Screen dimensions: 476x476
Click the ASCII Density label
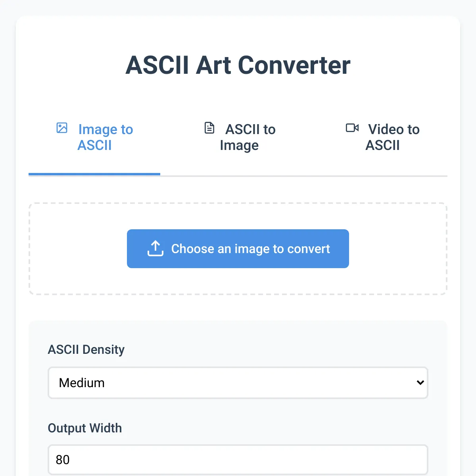(x=86, y=349)
